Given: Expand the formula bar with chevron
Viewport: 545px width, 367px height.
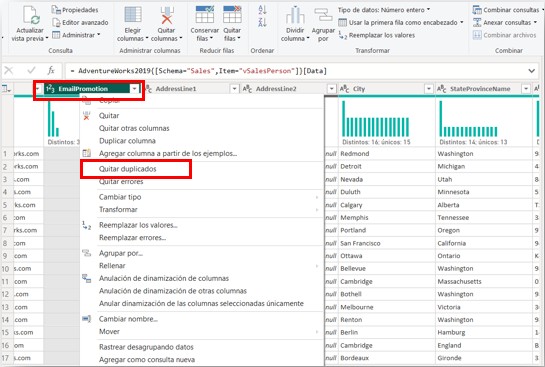Looking at the screenshot, I should click(531, 71).
